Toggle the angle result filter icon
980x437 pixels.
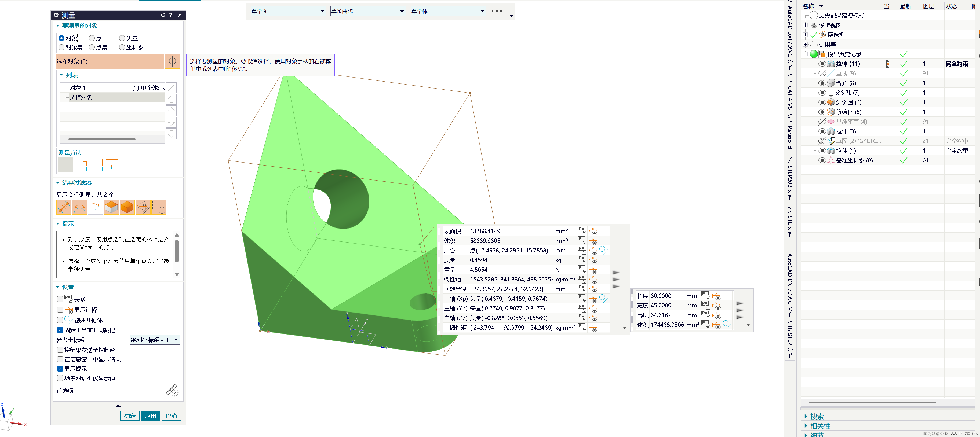[96, 207]
